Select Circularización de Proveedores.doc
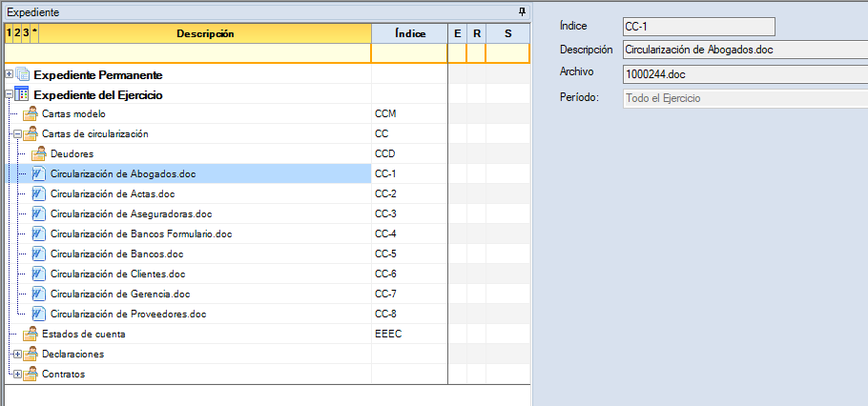The height and width of the screenshot is (406, 868). tap(128, 314)
